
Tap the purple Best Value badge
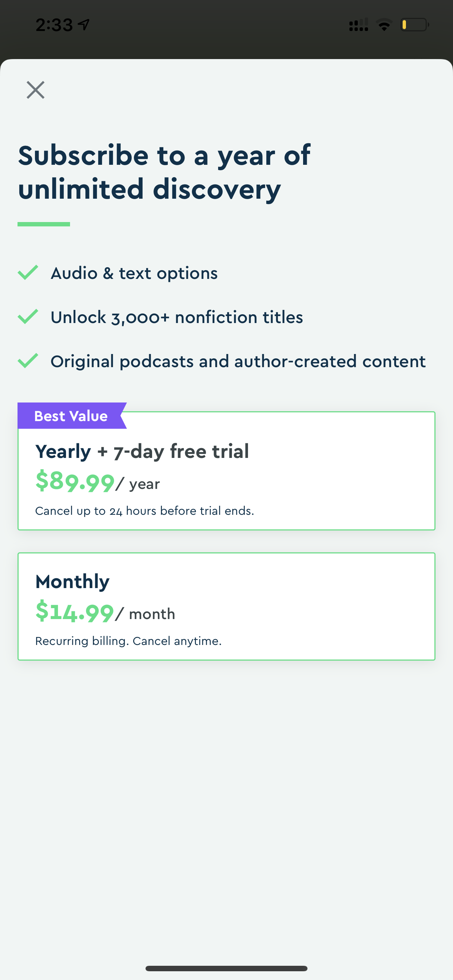point(72,416)
